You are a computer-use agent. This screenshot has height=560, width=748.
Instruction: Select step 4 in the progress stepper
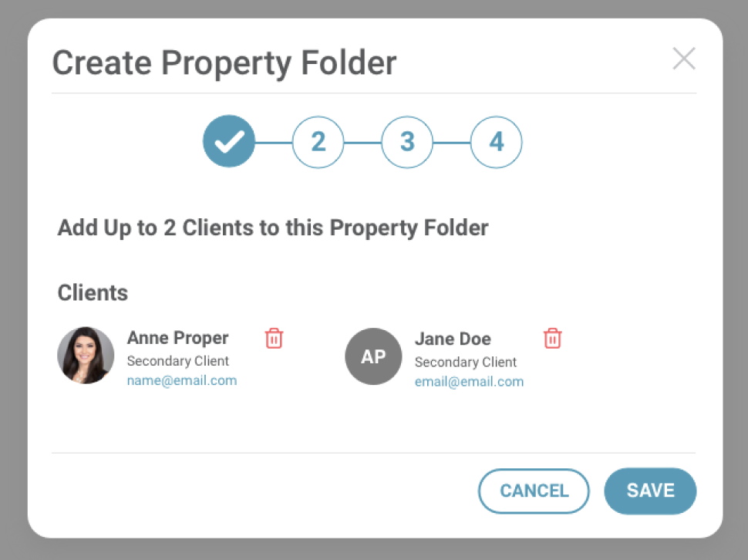[497, 141]
